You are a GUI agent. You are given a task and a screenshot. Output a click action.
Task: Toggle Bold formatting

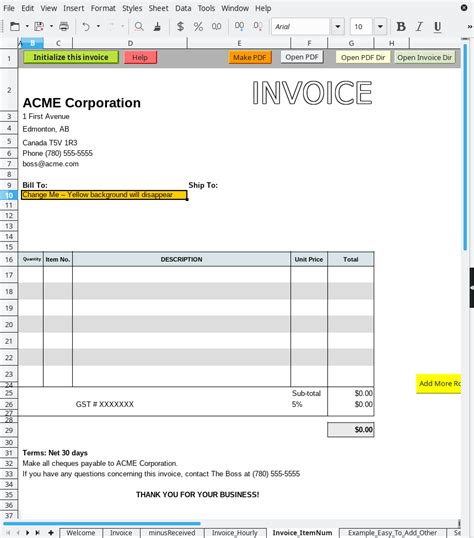click(401, 26)
